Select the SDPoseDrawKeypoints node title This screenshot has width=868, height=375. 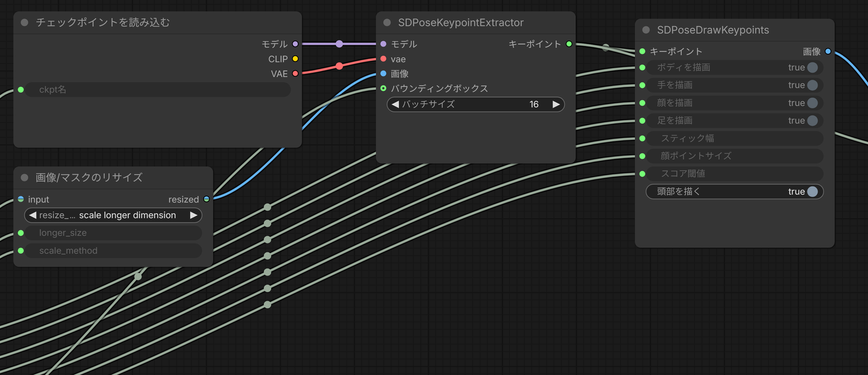tap(713, 30)
